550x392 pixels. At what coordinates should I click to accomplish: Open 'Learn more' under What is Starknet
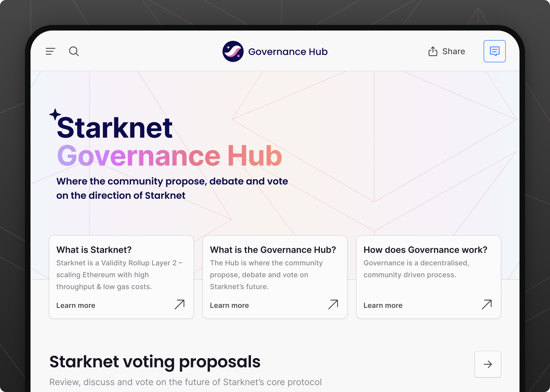coord(76,305)
